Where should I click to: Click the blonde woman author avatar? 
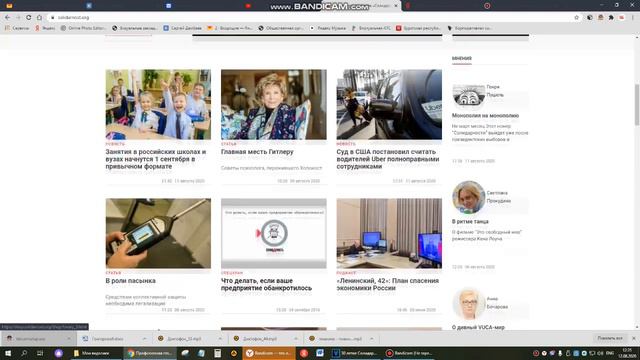coord(469,197)
